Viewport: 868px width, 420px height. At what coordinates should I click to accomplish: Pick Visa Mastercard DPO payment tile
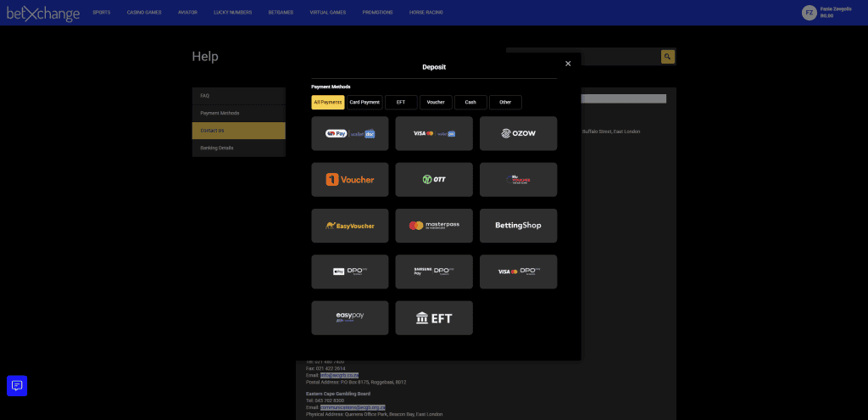tap(518, 272)
